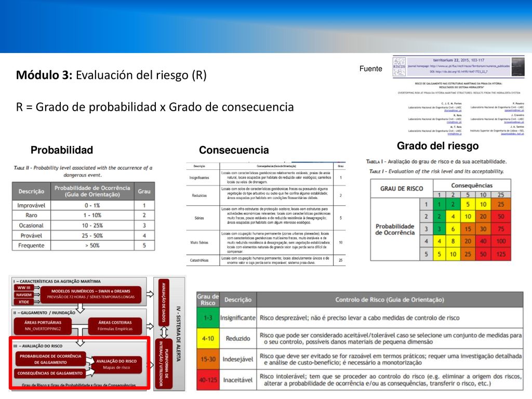The width and height of the screenshot is (532, 399).
Task: Select the 'Improvável' row cell
Action: click(x=31, y=205)
